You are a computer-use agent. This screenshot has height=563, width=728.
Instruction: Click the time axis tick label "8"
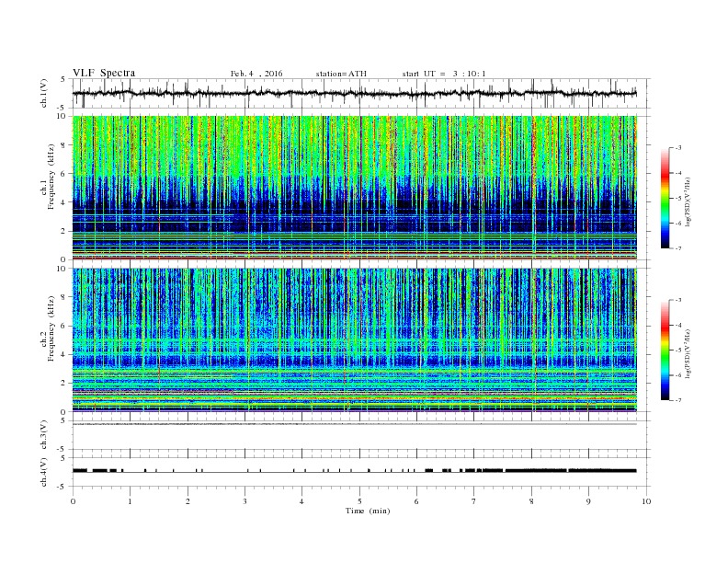531,501
